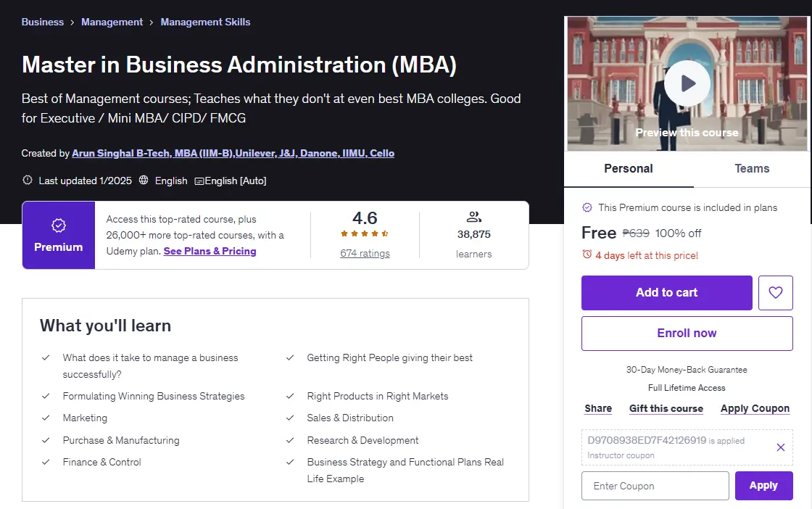Click 'English [Auto]' captions text
This screenshot has width=812, height=509.
tap(236, 181)
